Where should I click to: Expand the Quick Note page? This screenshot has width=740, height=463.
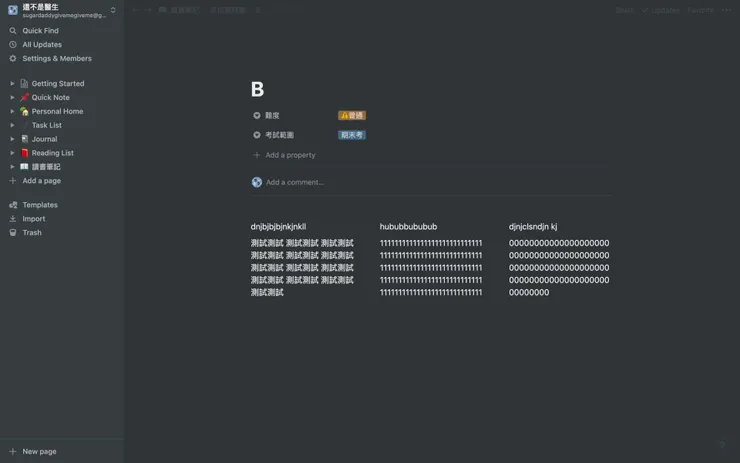point(12,97)
